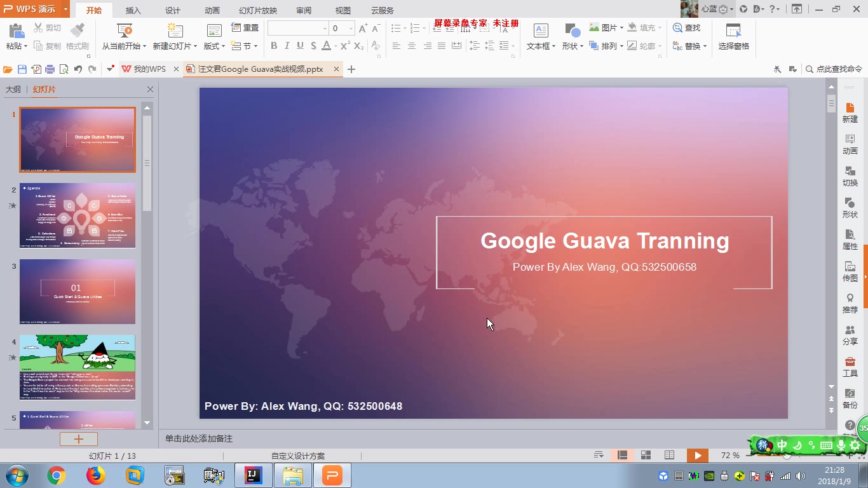Expand the Section (节) dropdown
Screen dimensions: 868x488
[x=255, y=46]
